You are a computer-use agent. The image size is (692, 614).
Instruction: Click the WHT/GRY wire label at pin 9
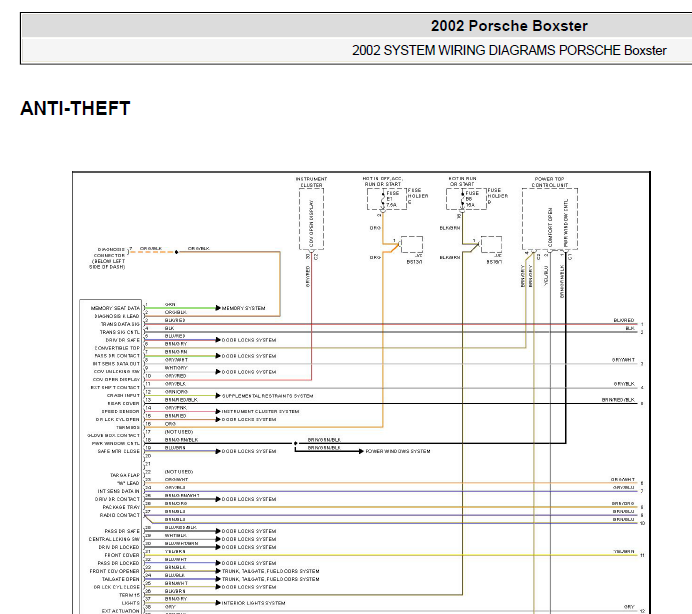pos(176,368)
